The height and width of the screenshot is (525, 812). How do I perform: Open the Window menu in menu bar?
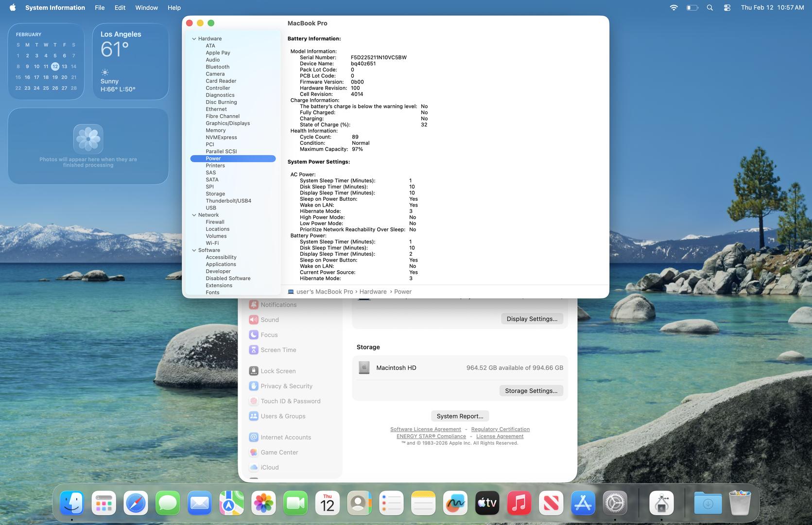coord(146,8)
